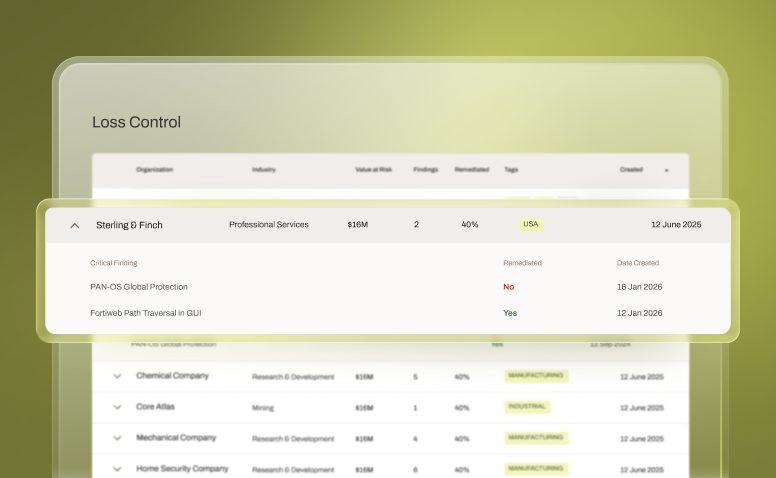Click the USA tag on Sterling & Finch
Image resolution: width=776 pixels, height=478 pixels.
pos(531,224)
